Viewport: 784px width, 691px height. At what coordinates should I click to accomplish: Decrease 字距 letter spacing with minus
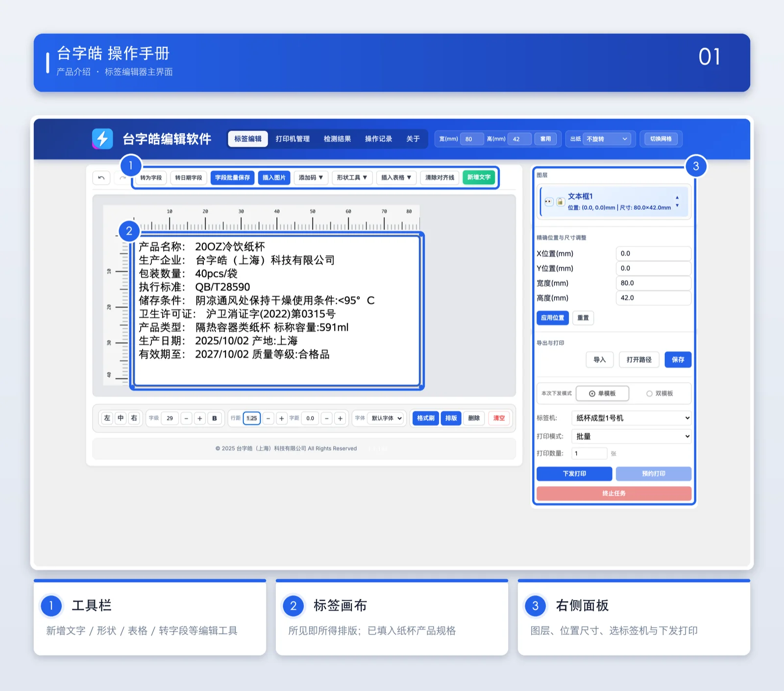pyautogui.click(x=327, y=419)
